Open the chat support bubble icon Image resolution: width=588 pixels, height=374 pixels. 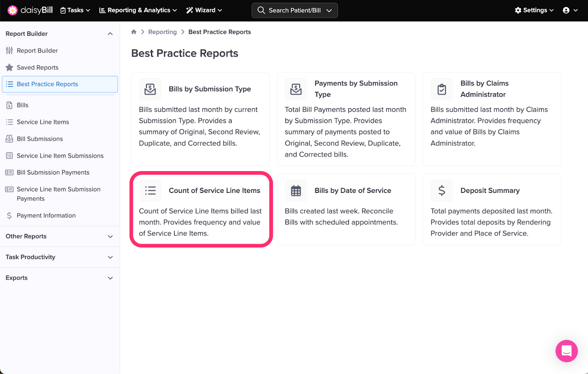pyautogui.click(x=566, y=351)
